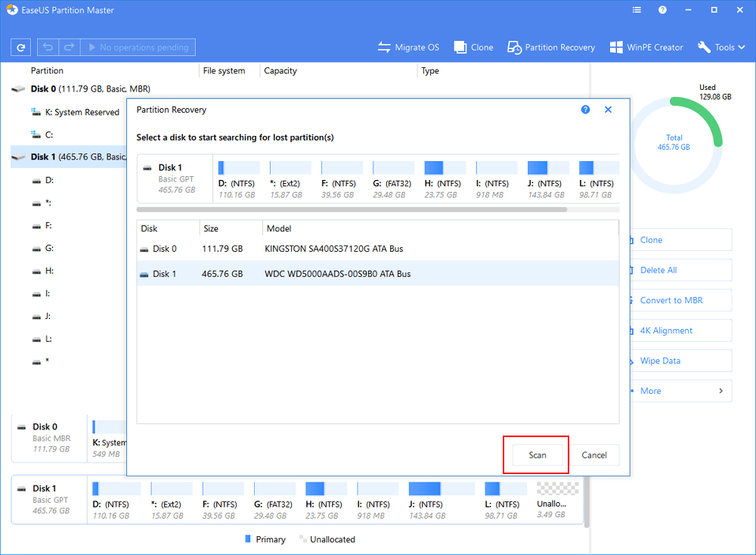Cancel the Partition Recovery dialog
Viewport: 756px width, 555px height.
click(594, 454)
